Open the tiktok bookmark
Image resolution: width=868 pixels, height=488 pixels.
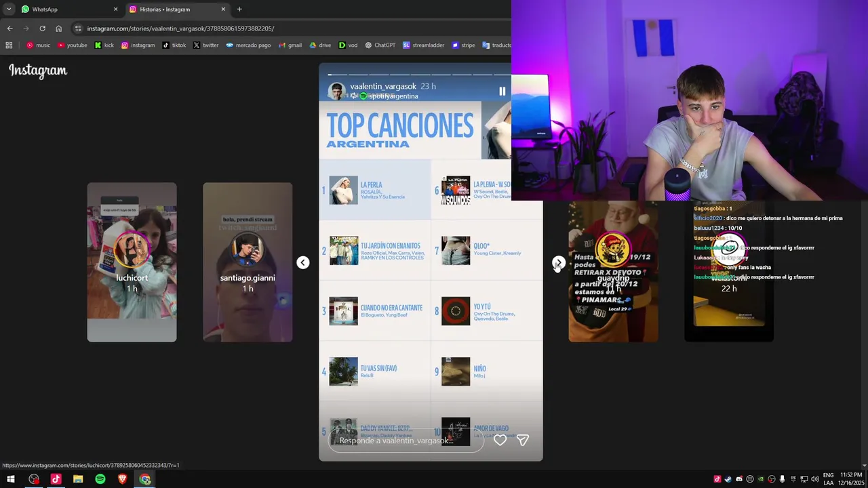[174, 45]
